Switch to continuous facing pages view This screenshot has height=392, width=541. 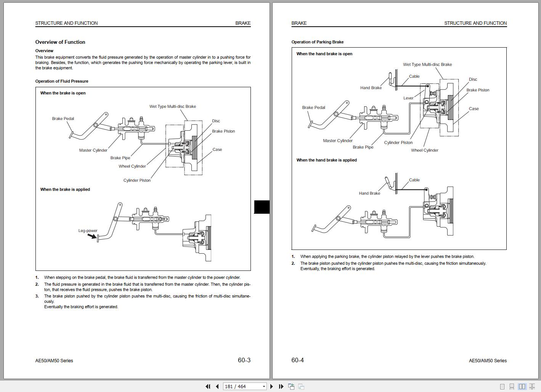click(x=532, y=386)
